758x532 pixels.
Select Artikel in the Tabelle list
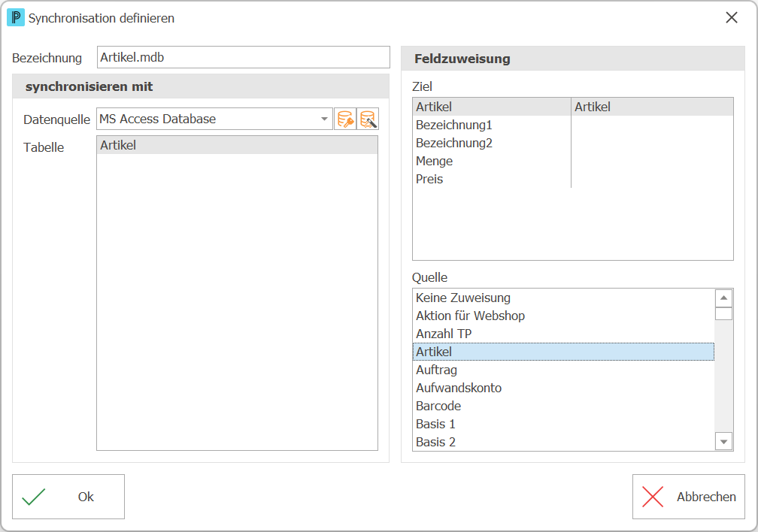(x=238, y=146)
